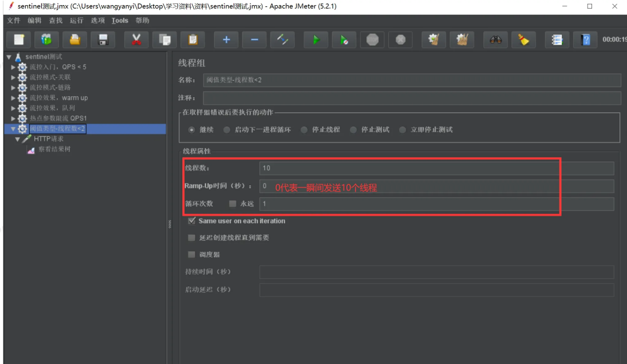Screen dimensions: 627x364
Task: Expand the 流控效果, warm up node
Action: [x=13, y=98]
